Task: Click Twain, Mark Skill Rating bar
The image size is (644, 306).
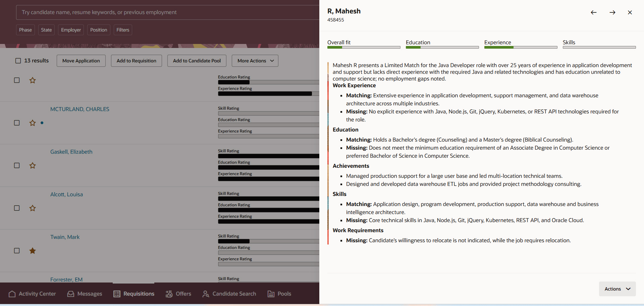Action: (269, 241)
